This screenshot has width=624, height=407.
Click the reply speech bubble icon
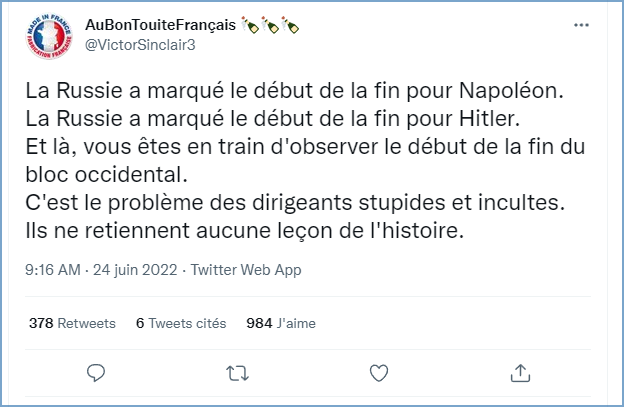click(96, 373)
